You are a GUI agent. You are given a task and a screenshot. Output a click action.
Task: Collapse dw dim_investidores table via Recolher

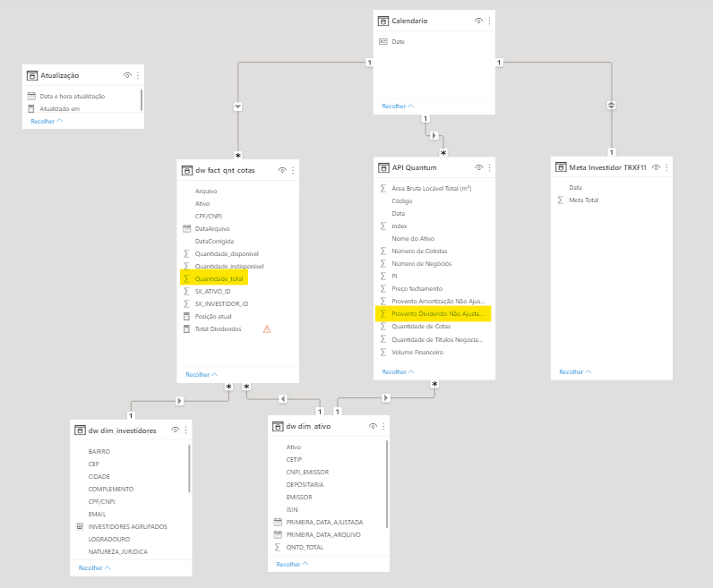coord(95,568)
